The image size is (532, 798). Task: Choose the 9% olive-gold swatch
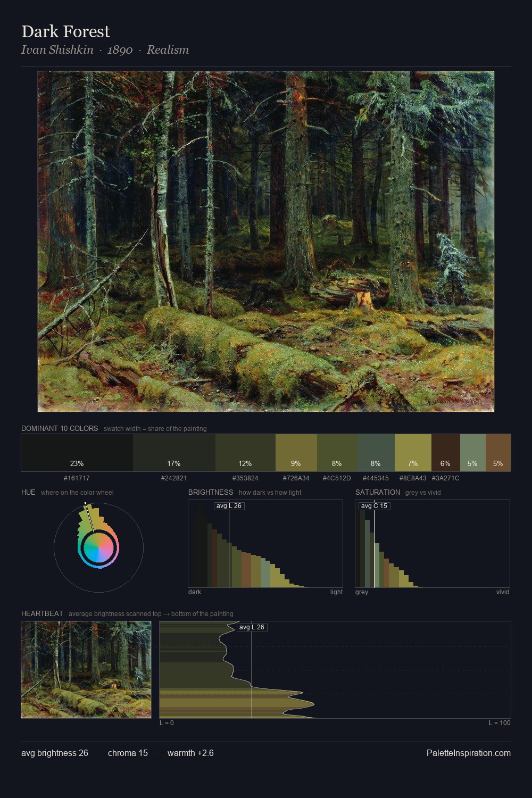point(296,453)
